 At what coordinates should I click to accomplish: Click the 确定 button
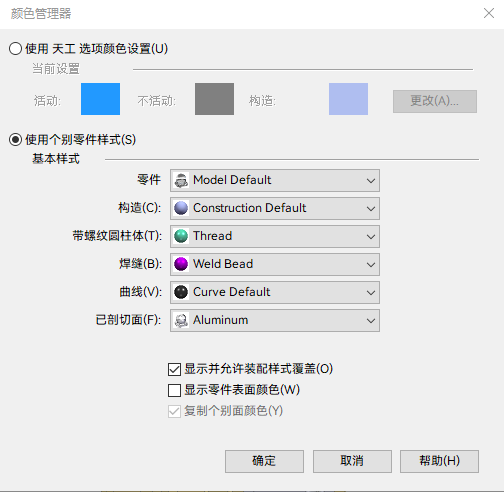264,461
